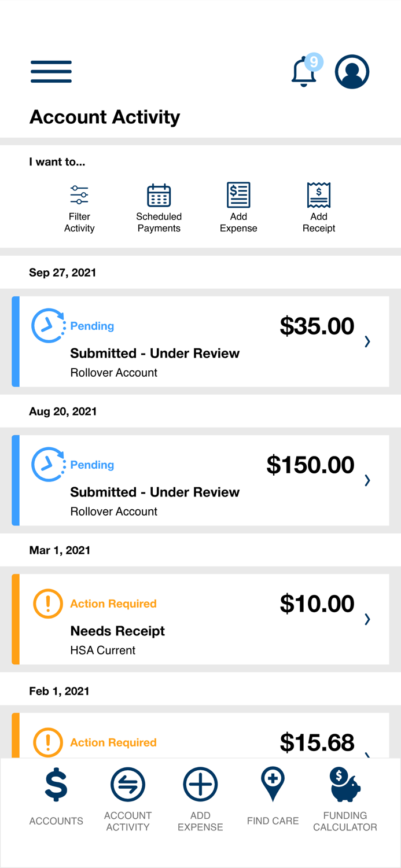Tap Action Required alert icon for $10.00
Image resolution: width=401 pixels, height=868 pixels.
tap(48, 604)
